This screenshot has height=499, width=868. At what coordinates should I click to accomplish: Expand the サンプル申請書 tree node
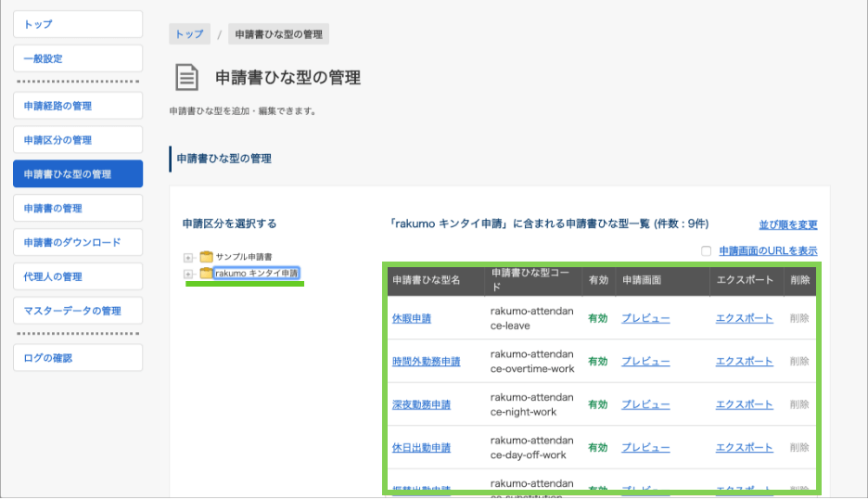pos(188,258)
